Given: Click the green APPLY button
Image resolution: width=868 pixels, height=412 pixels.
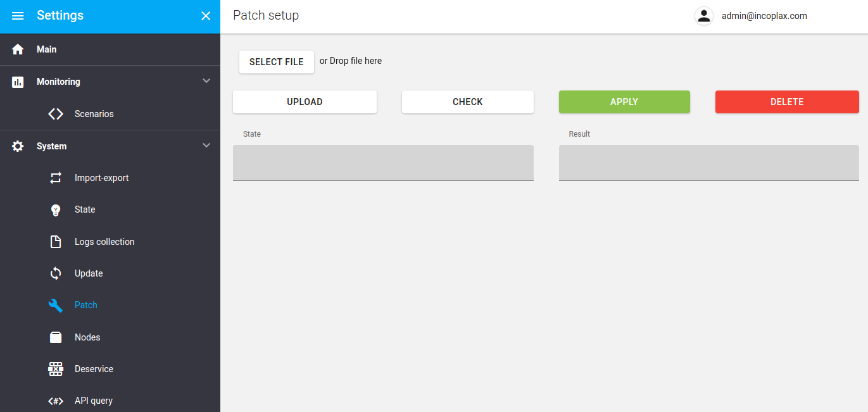Looking at the screenshot, I should tap(624, 102).
